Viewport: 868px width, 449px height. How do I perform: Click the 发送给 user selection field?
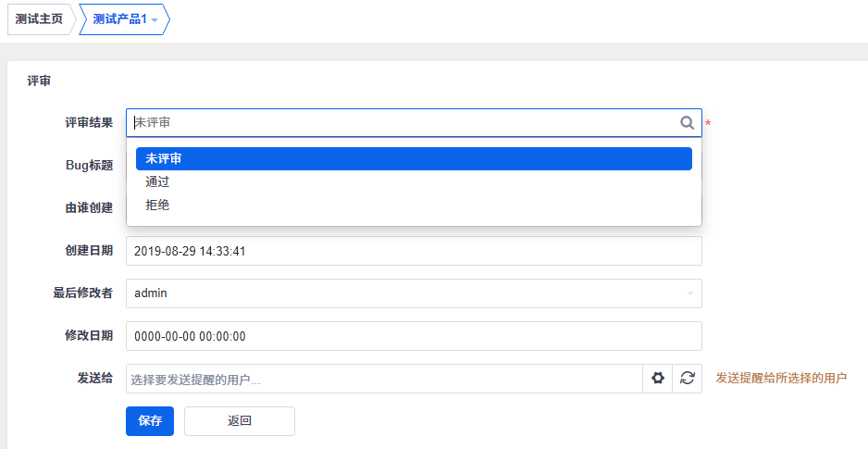384,379
